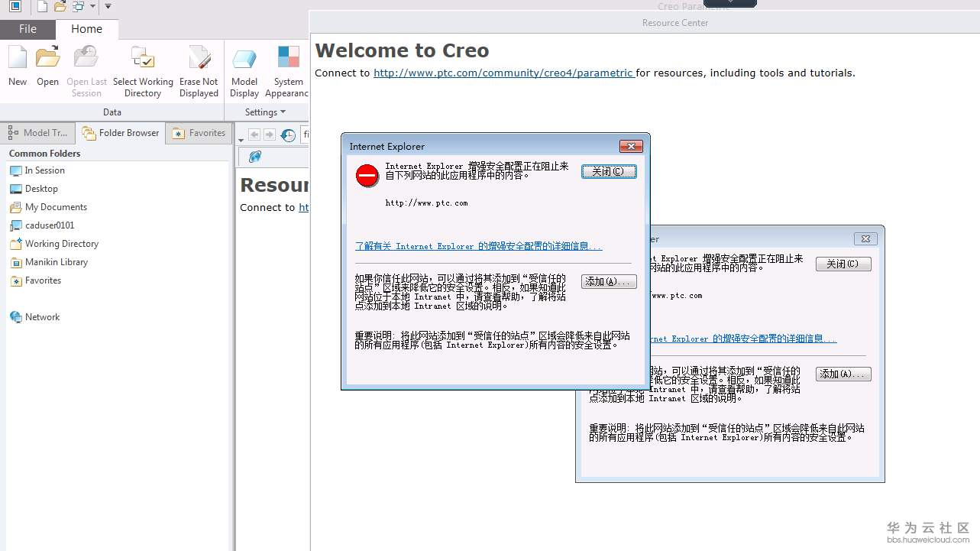
Task: Open the ptc.com creo4 parametric link
Action: [504, 73]
